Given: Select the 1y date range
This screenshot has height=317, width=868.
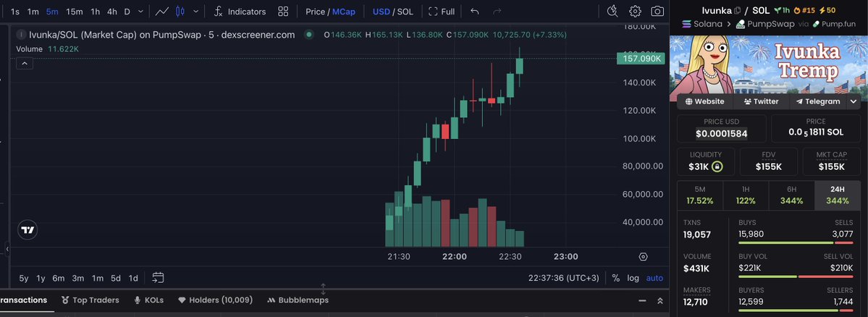Looking at the screenshot, I should click(x=41, y=278).
